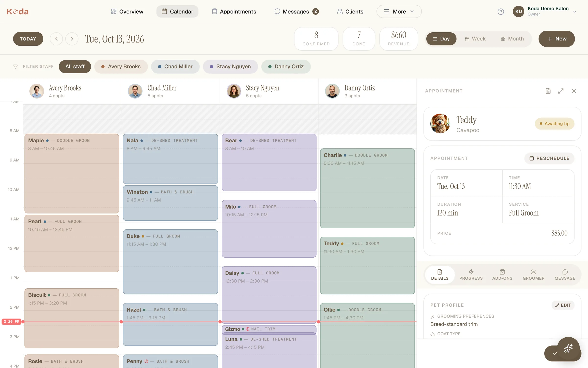Screen dimensions: 588x368
Task: Toggle All staff filter
Action: pos(75,66)
